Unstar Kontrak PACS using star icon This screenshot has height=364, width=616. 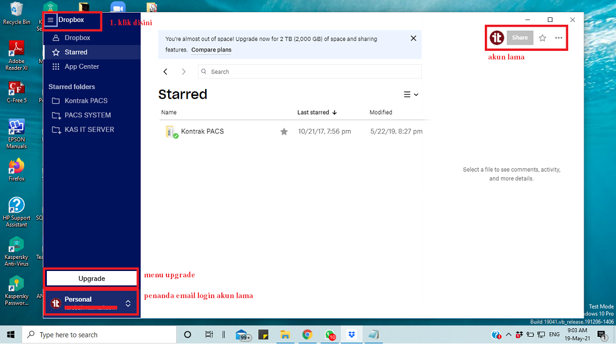coord(284,132)
